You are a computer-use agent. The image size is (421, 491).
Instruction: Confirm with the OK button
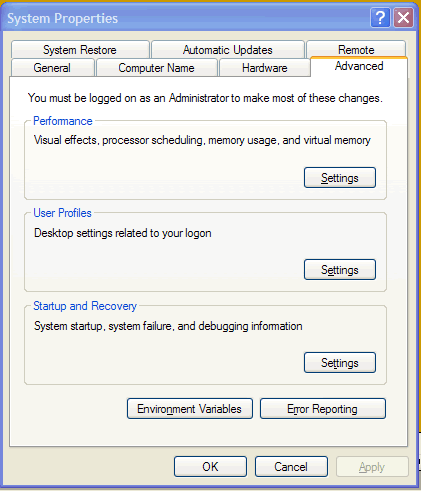coord(210,467)
